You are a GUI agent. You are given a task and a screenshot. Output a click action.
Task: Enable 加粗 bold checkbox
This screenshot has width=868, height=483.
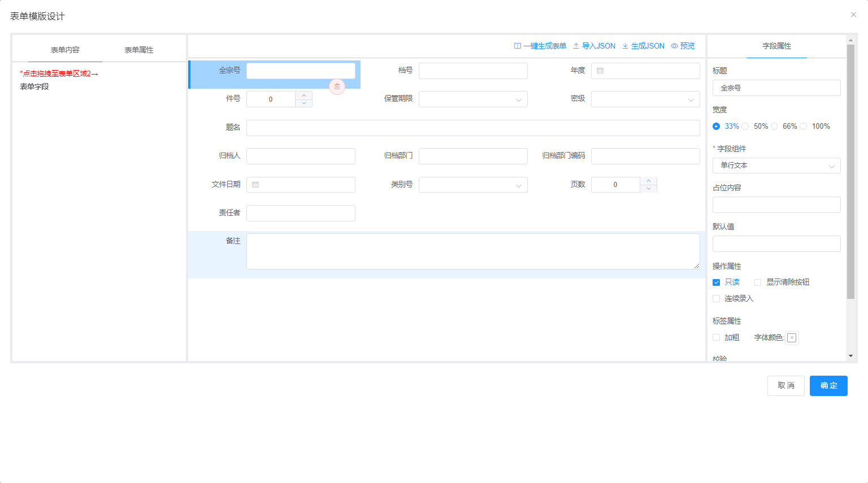(x=717, y=338)
